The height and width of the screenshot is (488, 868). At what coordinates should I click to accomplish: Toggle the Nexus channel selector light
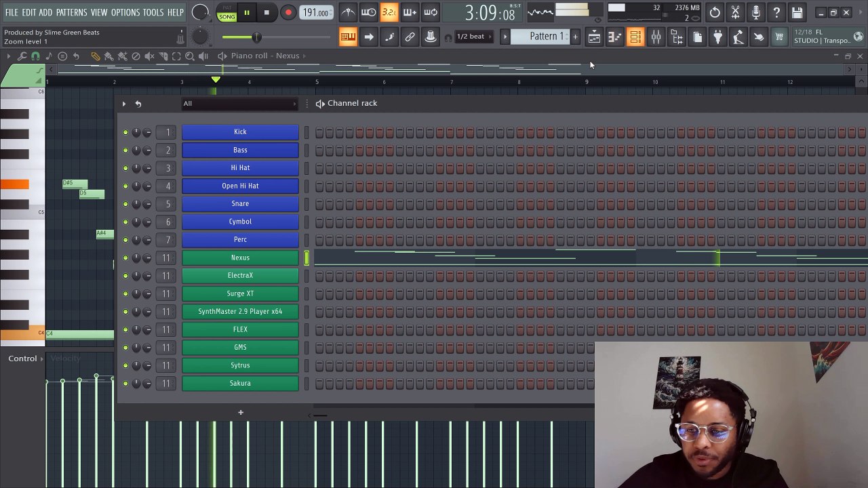[307, 258]
